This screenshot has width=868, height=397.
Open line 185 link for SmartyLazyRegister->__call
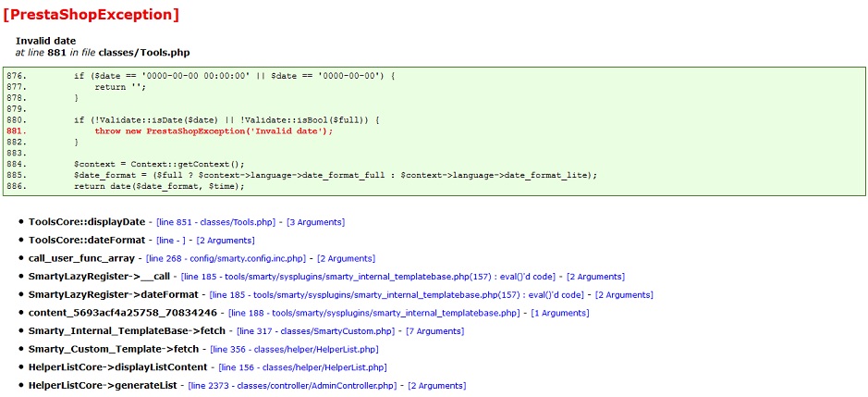(369, 277)
